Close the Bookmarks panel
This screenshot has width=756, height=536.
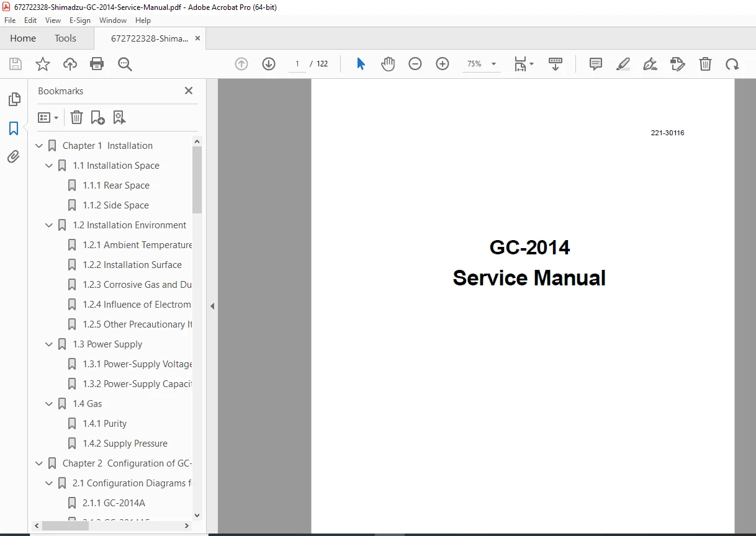click(189, 91)
